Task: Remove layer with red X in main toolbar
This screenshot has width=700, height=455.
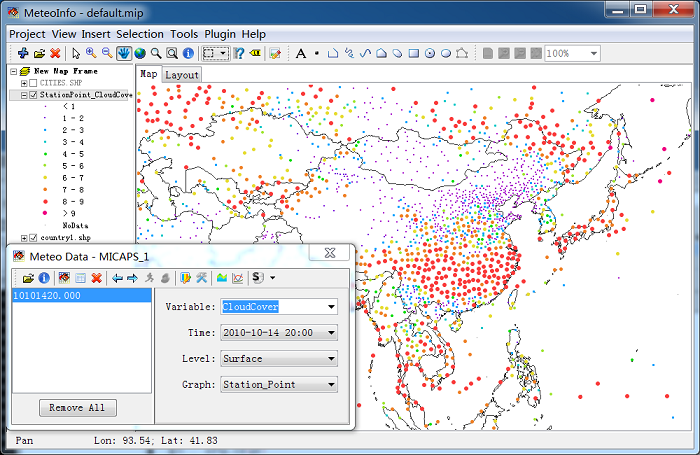Action: pos(55,54)
